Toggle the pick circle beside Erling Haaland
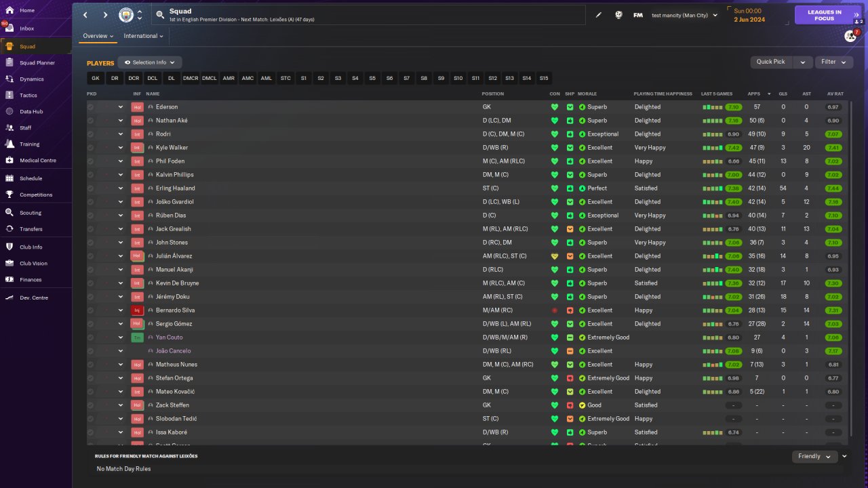Image resolution: width=868 pixels, height=488 pixels. click(x=91, y=188)
